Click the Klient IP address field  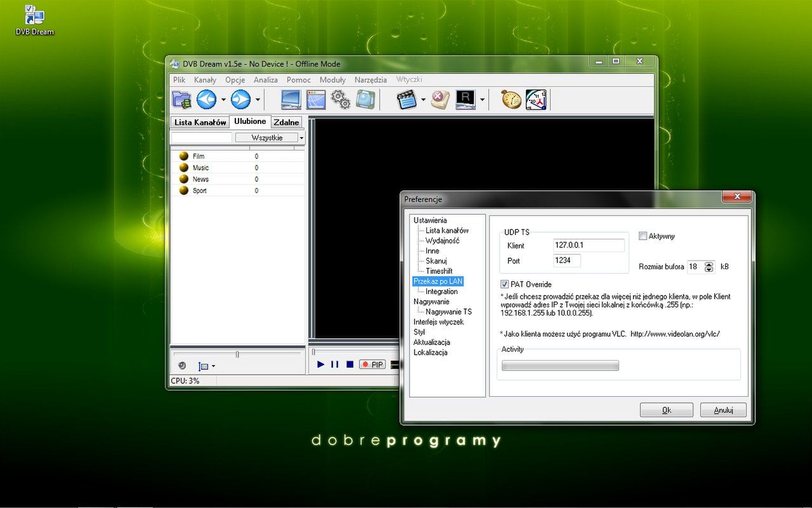tap(589, 245)
